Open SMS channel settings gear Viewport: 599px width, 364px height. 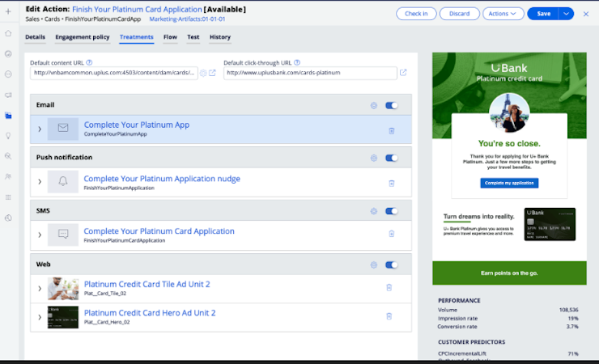pyautogui.click(x=374, y=211)
